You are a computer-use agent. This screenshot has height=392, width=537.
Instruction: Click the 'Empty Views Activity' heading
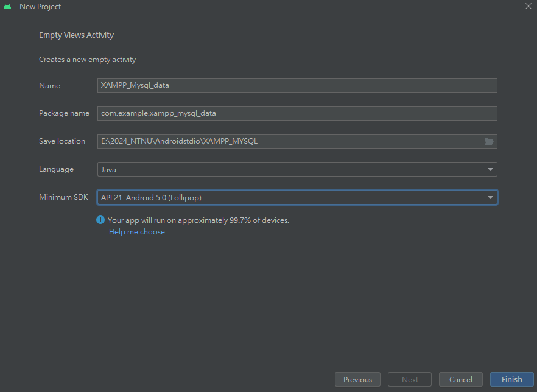(77, 35)
